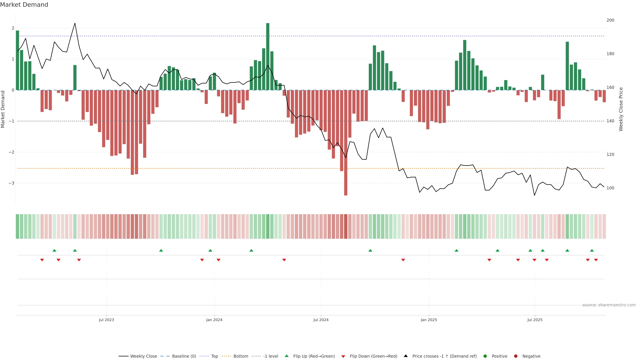Click Flip Down red triangle legend icon
Viewport: 644px width, 362px height.
coord(343,356)
